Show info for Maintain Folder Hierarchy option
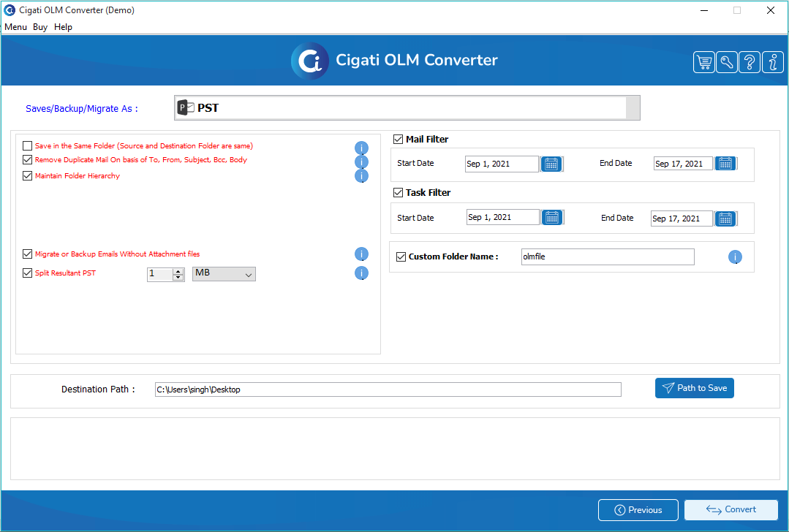 pyautogui.click(x=361, y=176)
